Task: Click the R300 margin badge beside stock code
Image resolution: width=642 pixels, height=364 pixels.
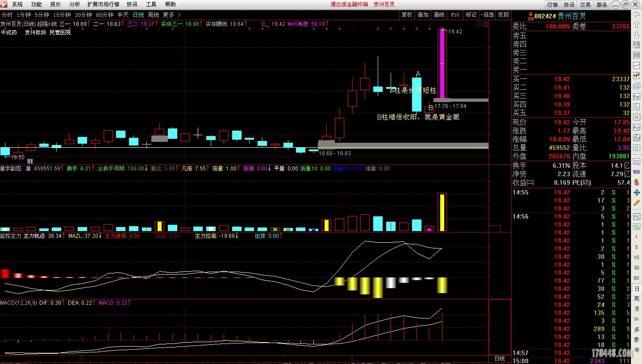Action: [530, 16]
